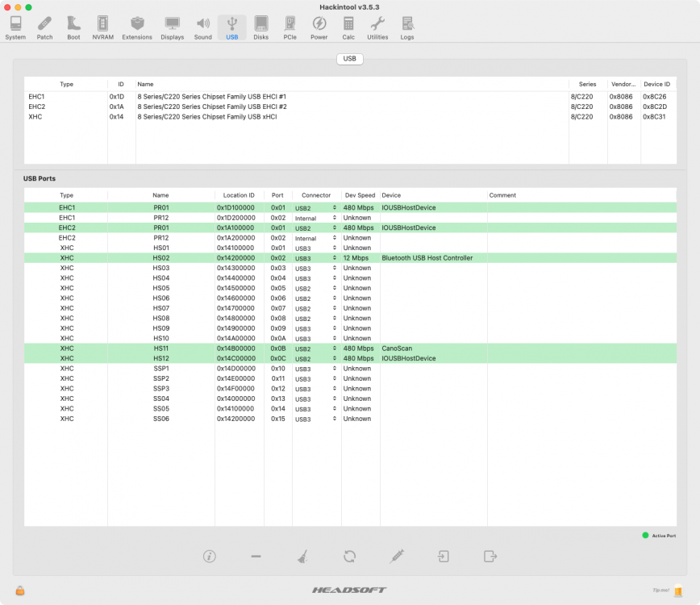The image size is (700, 605).
Task: Click the HS10 port name
Action: pos(161,339)
